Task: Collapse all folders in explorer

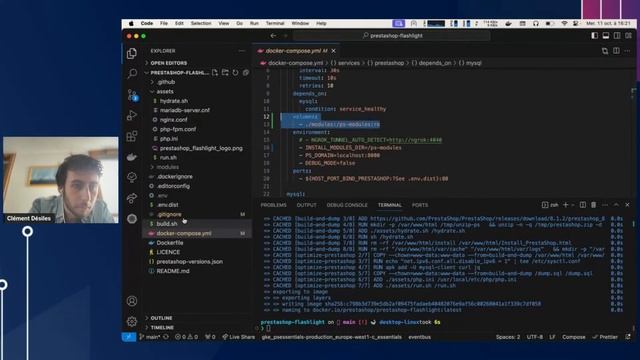Action: click(x=246, y=73)
